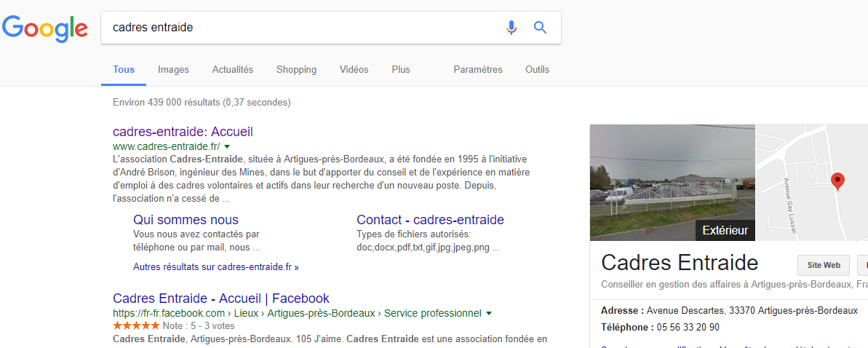
Task: Click the phone number 05 56 33 20 90
Action: (688, 328)
